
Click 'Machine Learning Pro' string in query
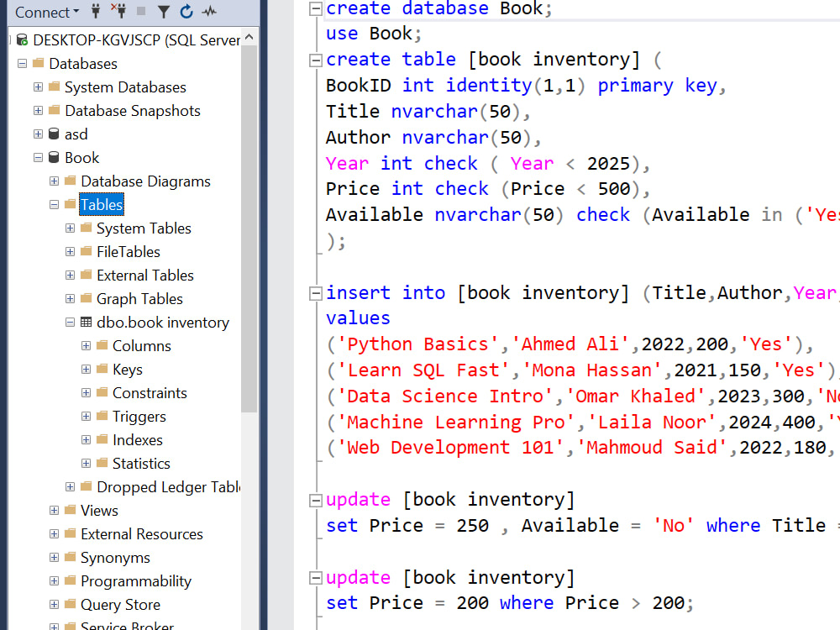point(456,423)
